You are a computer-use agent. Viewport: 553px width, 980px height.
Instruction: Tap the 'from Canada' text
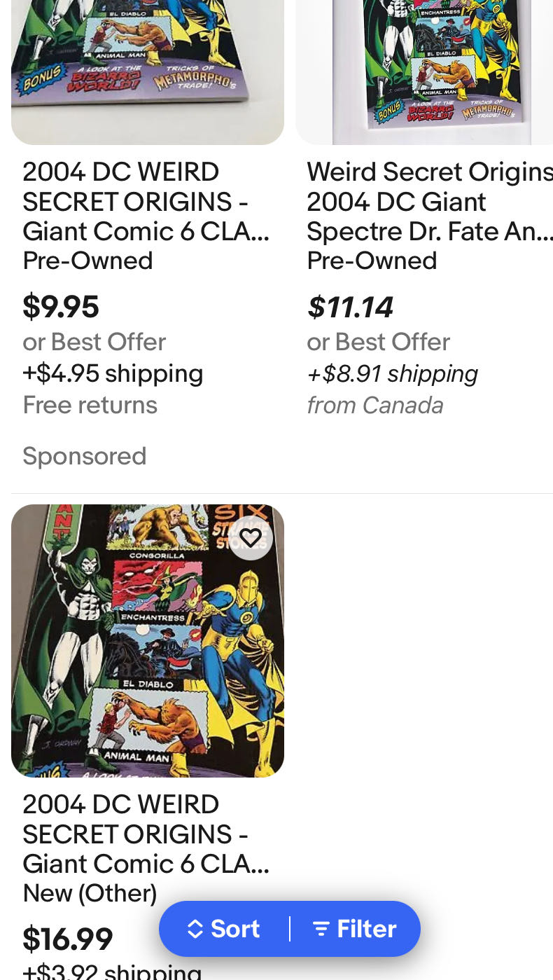point(374,405)
